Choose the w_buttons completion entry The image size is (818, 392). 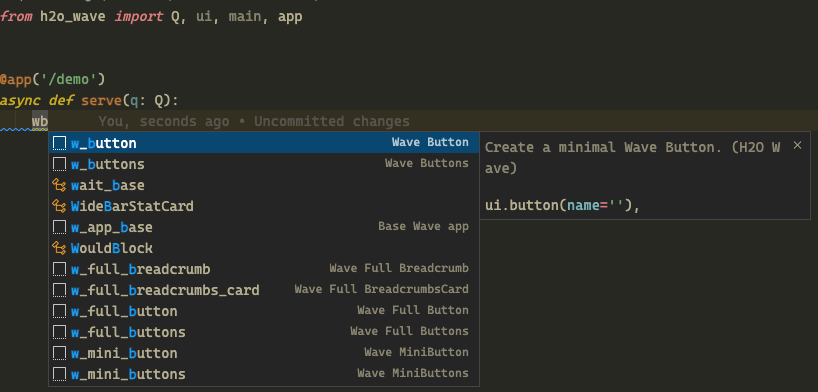264,164
